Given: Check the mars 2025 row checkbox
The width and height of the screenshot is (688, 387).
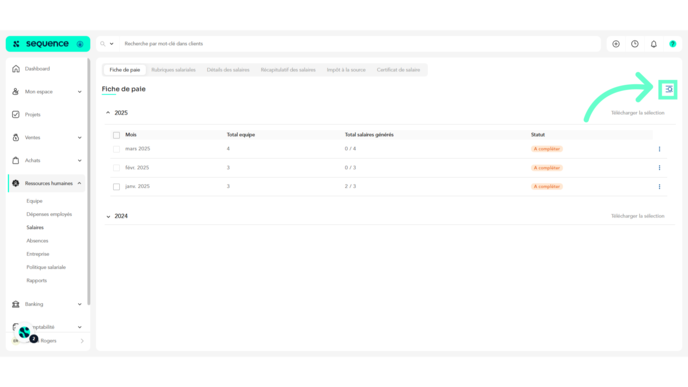Looking at the screenshot, I should (116, 149).
